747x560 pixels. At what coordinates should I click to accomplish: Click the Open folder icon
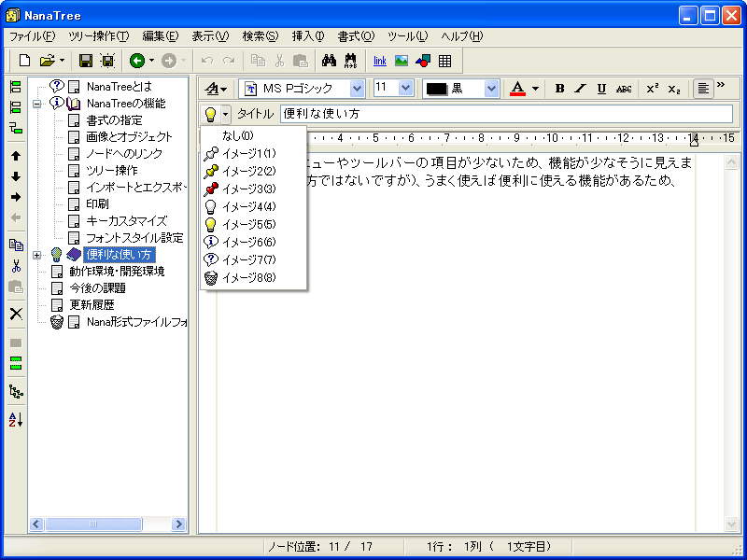point(48,61)
